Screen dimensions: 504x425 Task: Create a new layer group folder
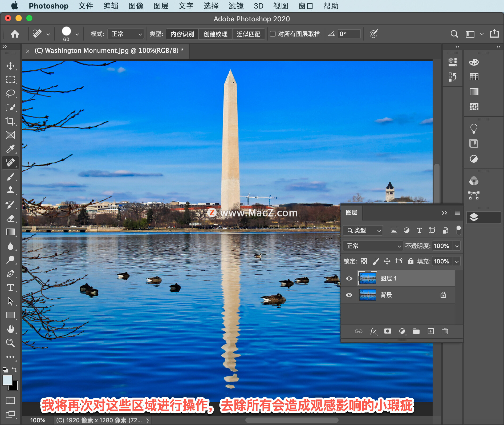416,331
